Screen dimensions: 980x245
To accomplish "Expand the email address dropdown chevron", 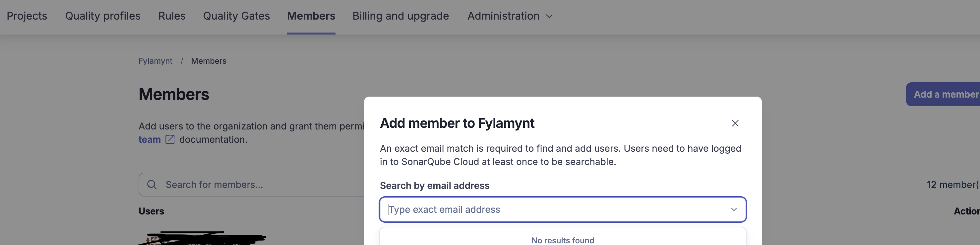I will (734, 209).
